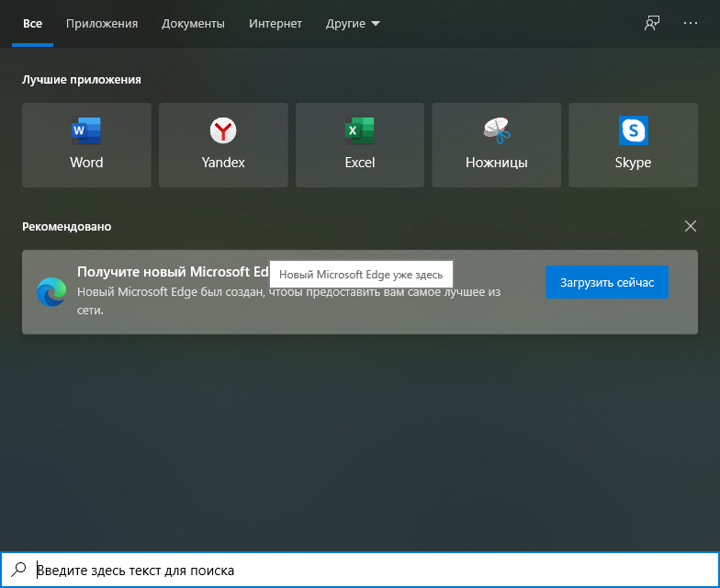Launch Yandex browser tile
Screen dimensions: 720x588
tap(223, 145)
